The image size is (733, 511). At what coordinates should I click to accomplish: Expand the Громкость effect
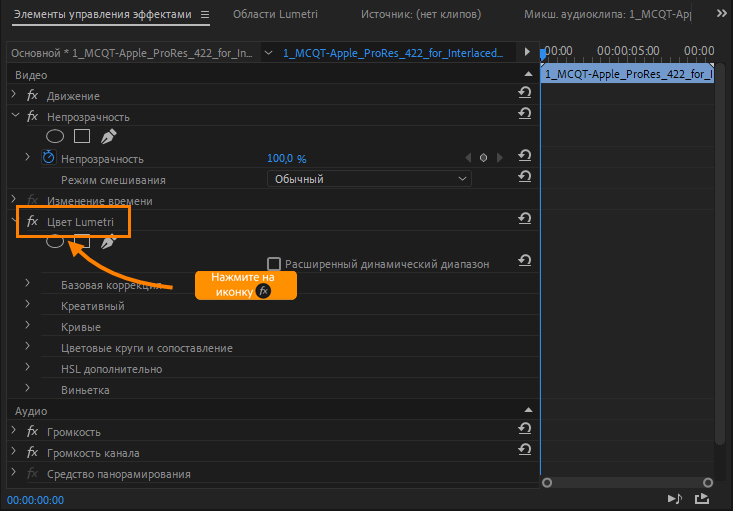[x=14, y=431]
